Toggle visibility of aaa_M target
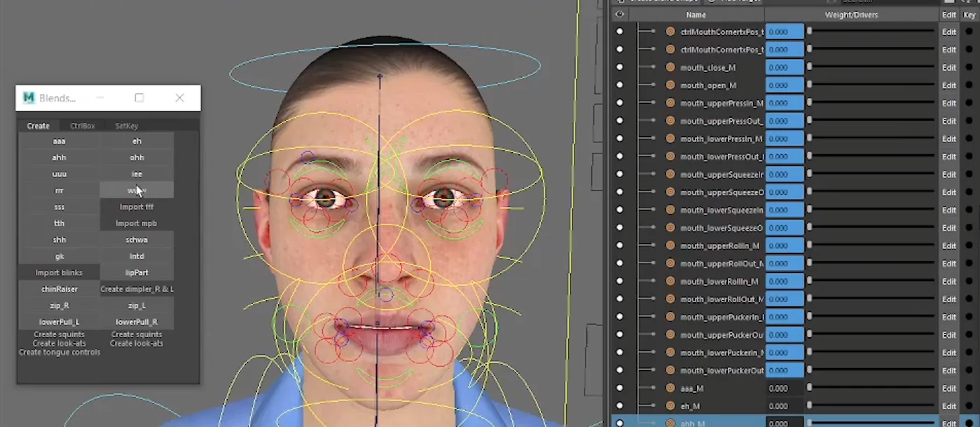The width and height of the screenshot is (980, 427). pos(619,388)
